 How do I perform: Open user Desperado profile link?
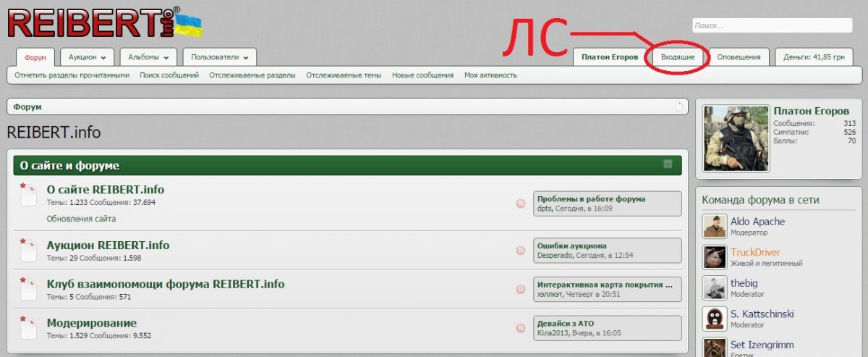click(x=556, y=256)
